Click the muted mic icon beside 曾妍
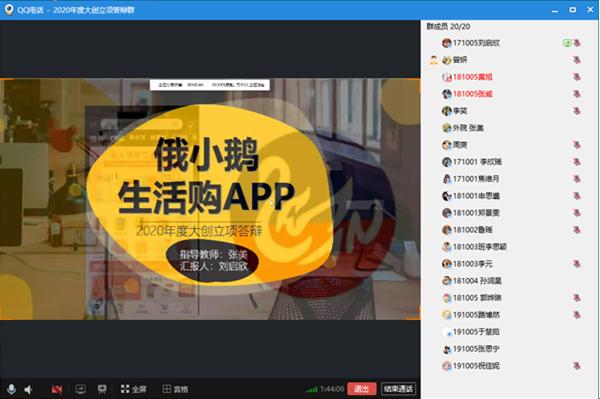This screenshot has height=399, width=600. (577, 60)
